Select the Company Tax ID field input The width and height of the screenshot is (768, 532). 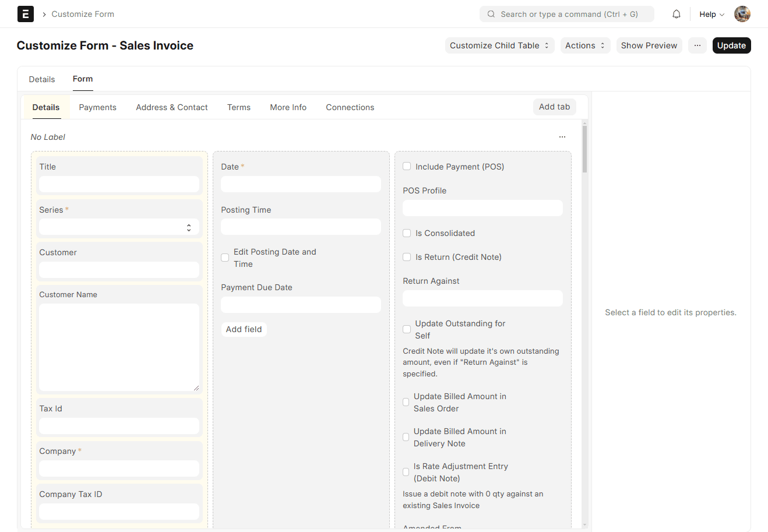click(119, 512)
